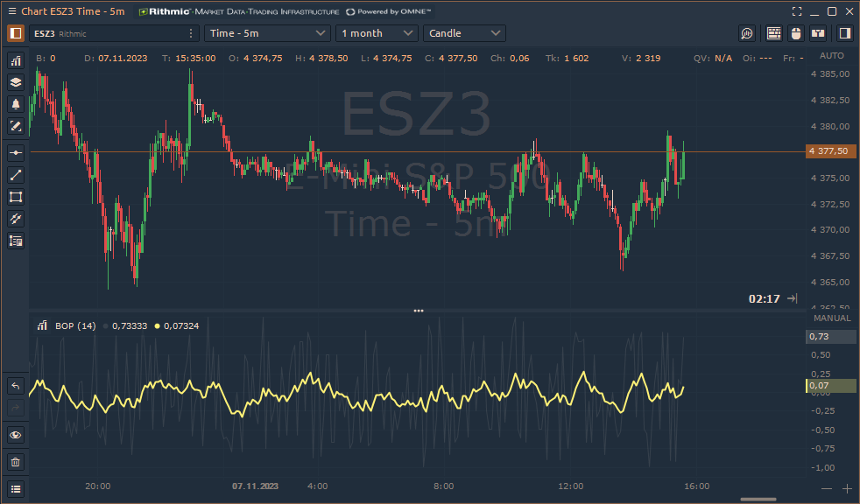Toggle the left toolbar panel button
This screenshot has width=860, height=504.
pos(16,33)
